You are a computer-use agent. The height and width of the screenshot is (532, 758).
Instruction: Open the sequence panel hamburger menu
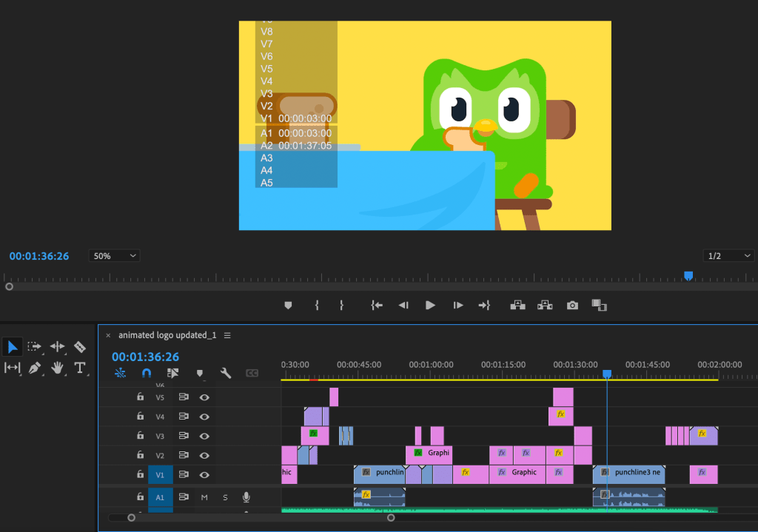(x=227, y=335)
